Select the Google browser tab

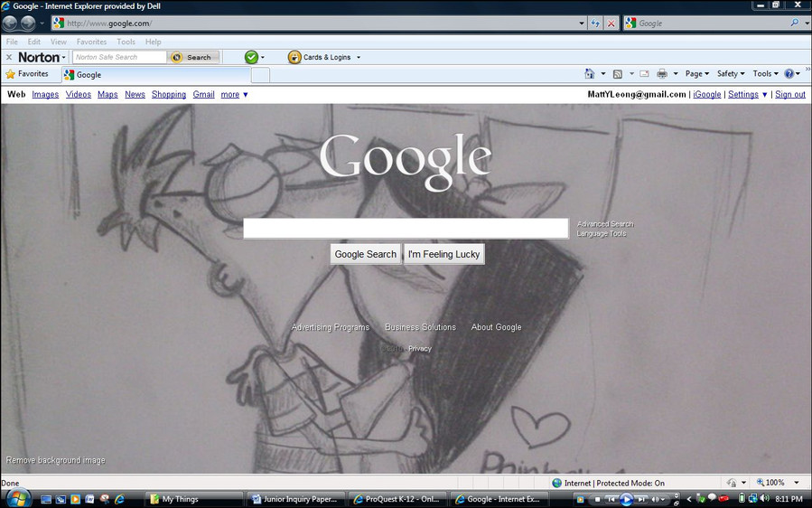[156, 75]
